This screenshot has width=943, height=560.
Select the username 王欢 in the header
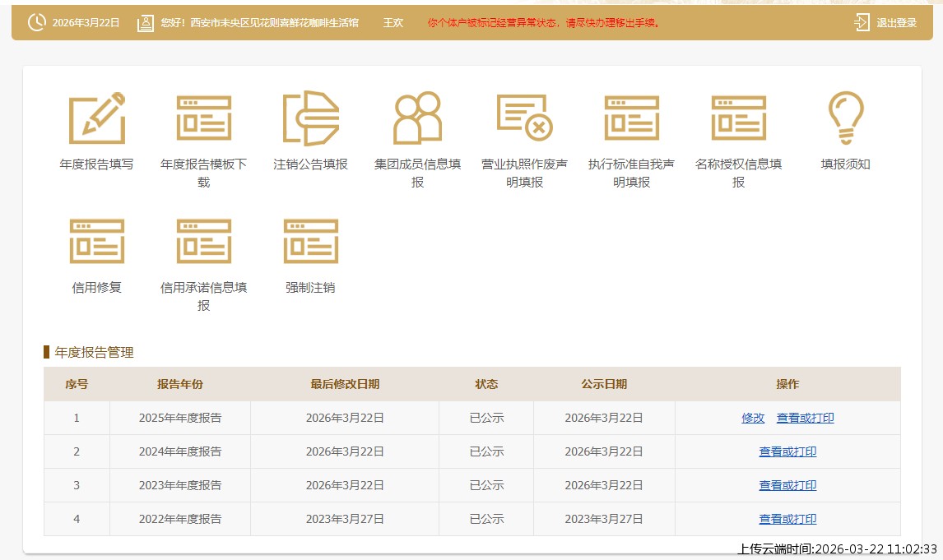[393, 23]
